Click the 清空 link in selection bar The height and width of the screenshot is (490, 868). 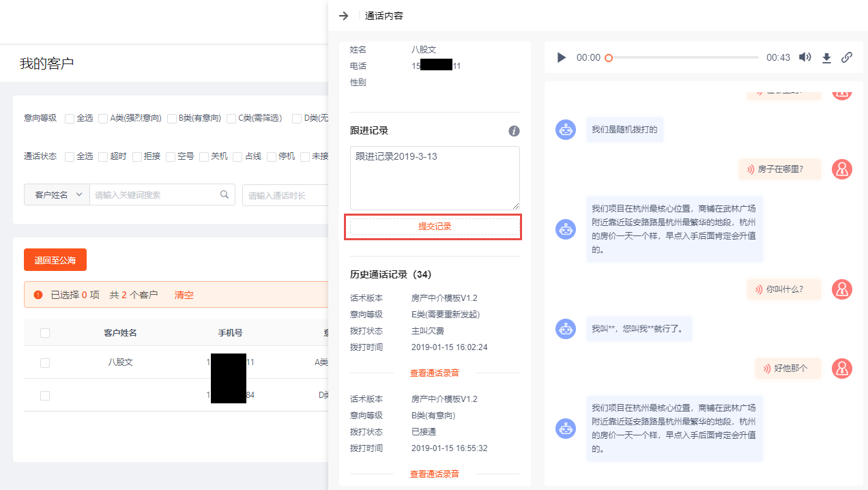(184, 295)
